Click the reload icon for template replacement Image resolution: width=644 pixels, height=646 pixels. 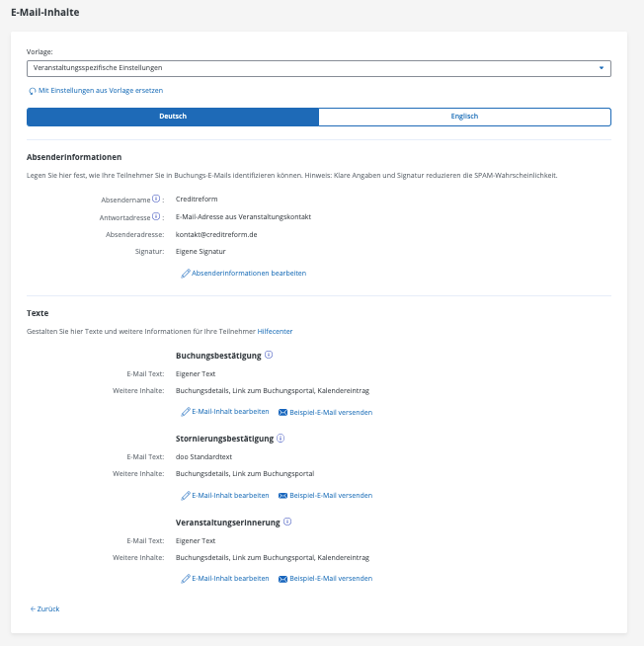[x=33, y=91]
